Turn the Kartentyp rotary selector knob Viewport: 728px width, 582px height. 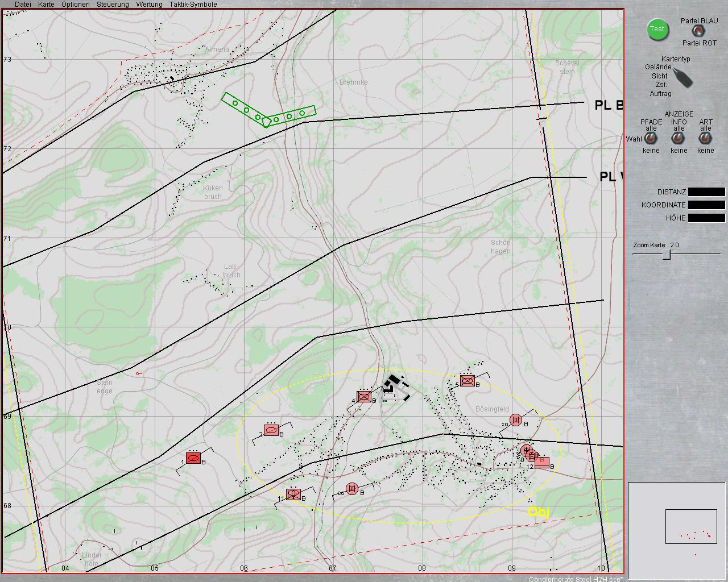click(x=682, y=77)
